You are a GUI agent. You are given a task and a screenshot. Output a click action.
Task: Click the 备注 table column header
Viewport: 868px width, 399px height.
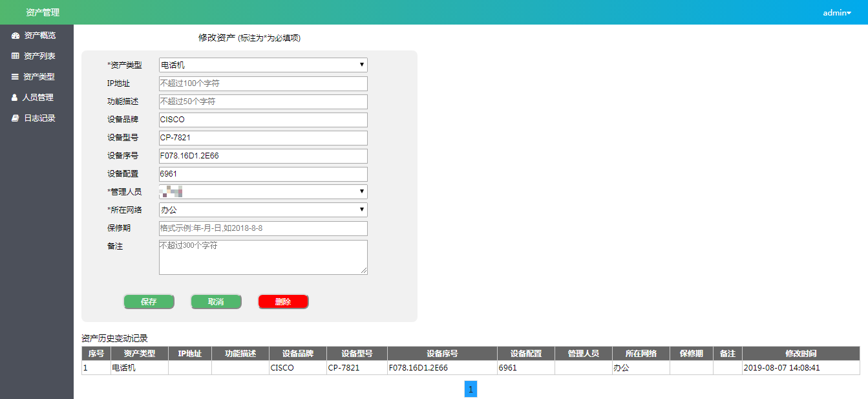click(728, 354)
